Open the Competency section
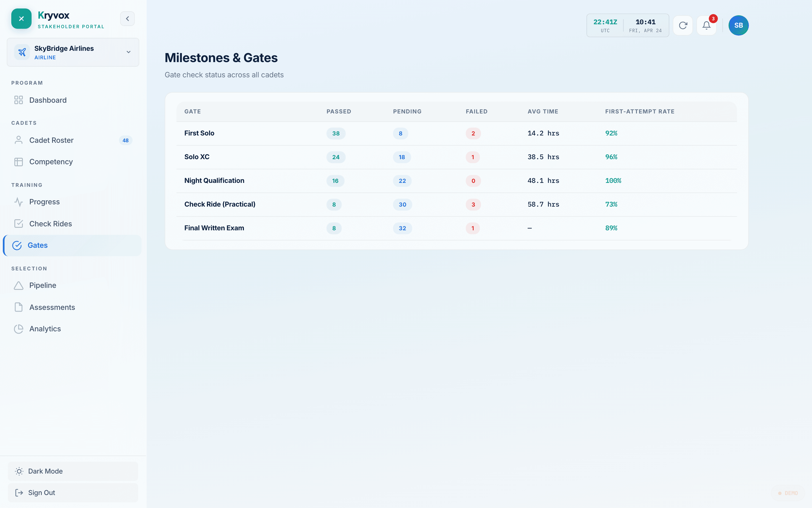812x508 pixels. click(x=73, y=162)
